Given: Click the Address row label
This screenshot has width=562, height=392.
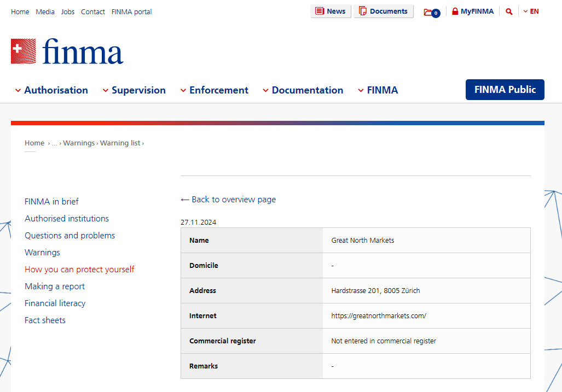Looking at the screenshot, I should 202,291.
